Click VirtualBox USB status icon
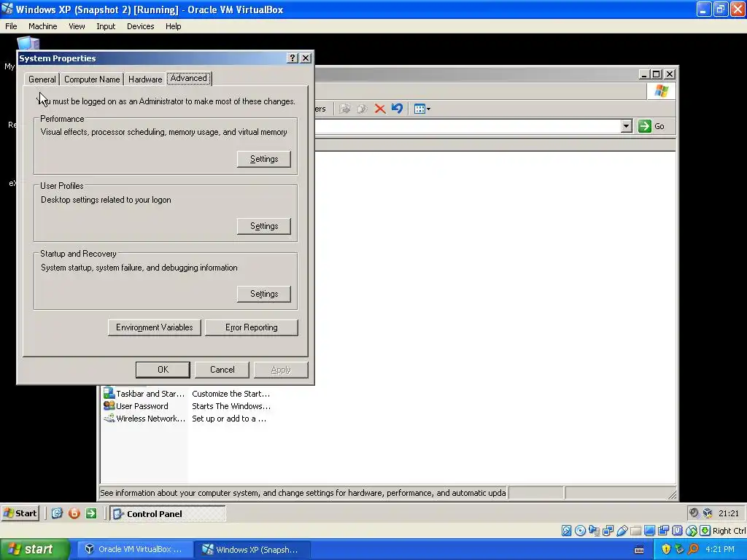The image size is (747, 560). [x=622, y=531]
